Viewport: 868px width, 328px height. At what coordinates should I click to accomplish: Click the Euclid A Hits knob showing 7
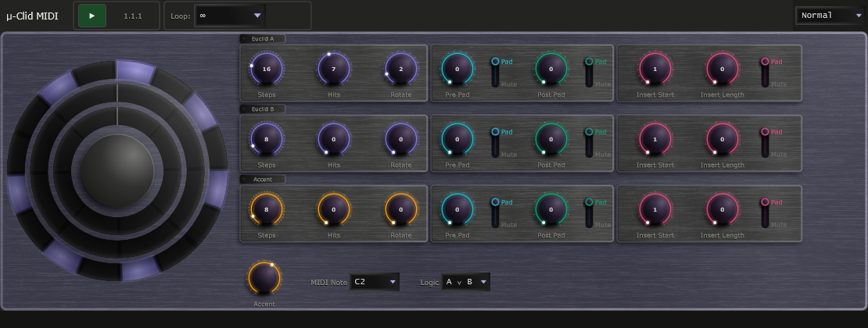(334, 69)
